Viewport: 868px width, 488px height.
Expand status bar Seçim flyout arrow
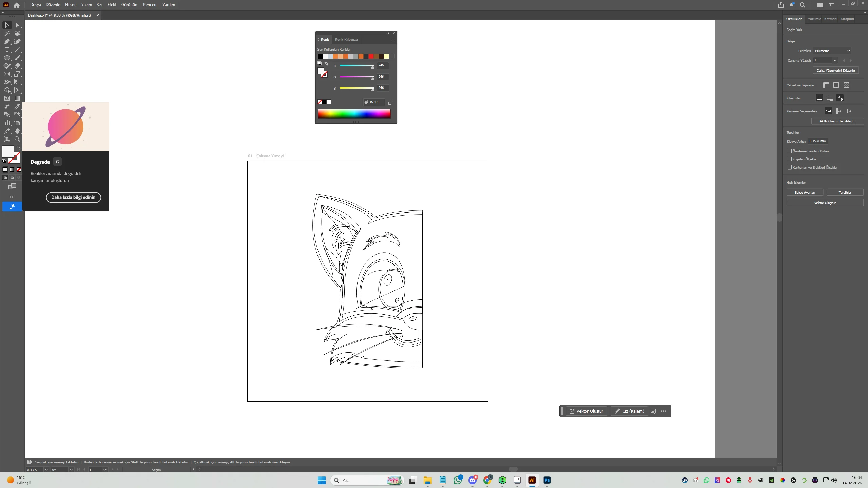193,469
